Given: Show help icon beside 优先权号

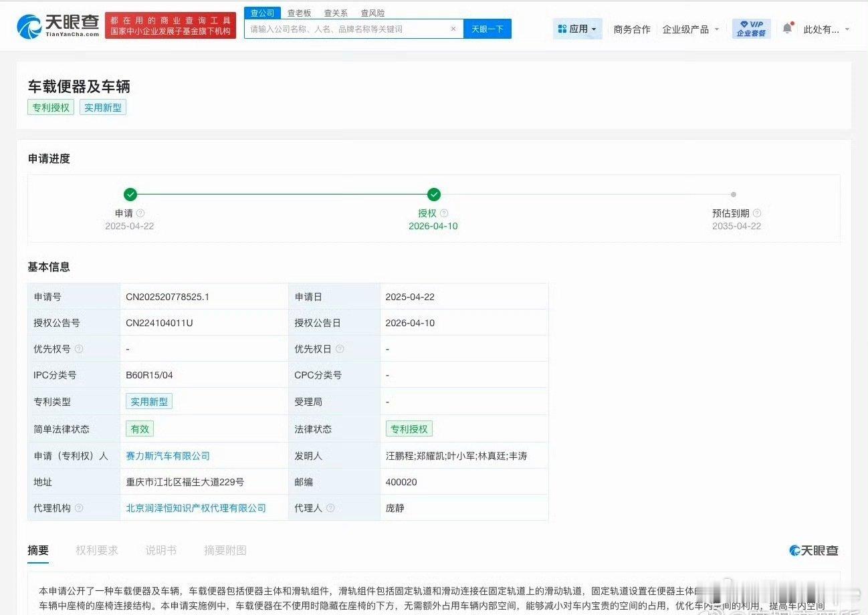Looking at the screenshot, I should pyautogui.click(x=79, y=349).
